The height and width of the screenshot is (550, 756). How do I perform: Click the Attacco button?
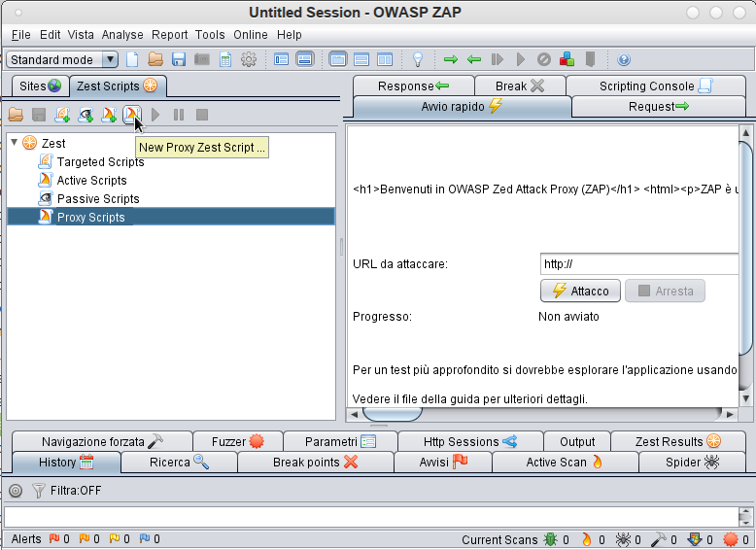coord(580,291)
